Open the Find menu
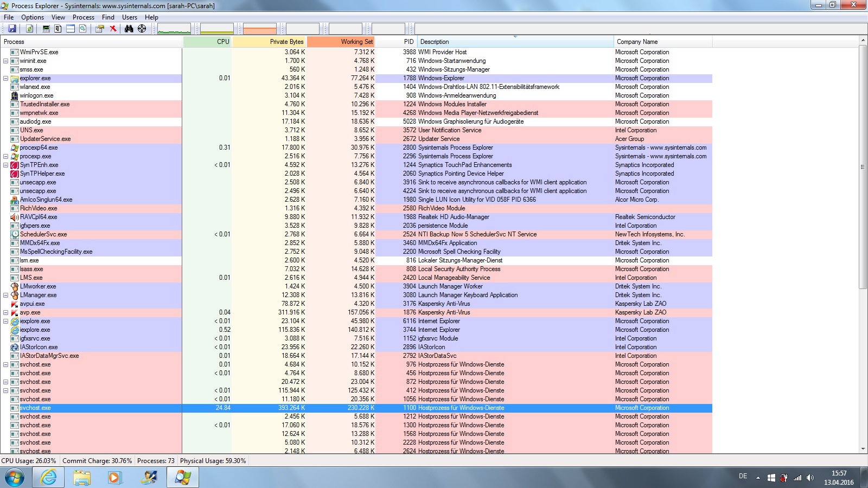 pyautogui.click(x=108, y=17)
